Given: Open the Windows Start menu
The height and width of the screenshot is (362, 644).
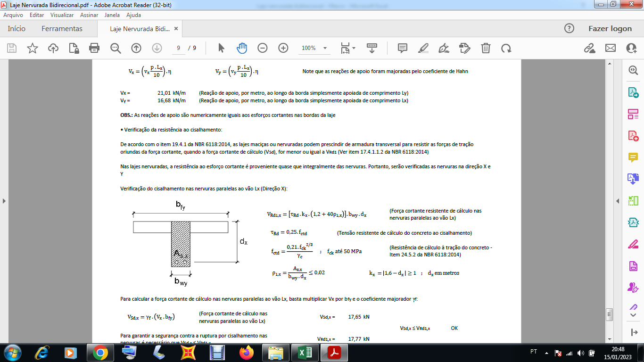Looking at the screenshot, I should pos(12,353).
